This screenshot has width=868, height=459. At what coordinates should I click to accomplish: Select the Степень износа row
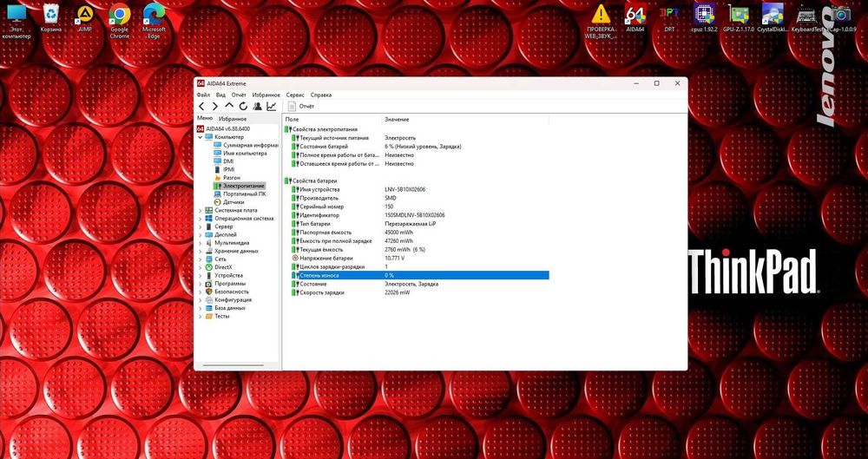click(x=419, y=275)
